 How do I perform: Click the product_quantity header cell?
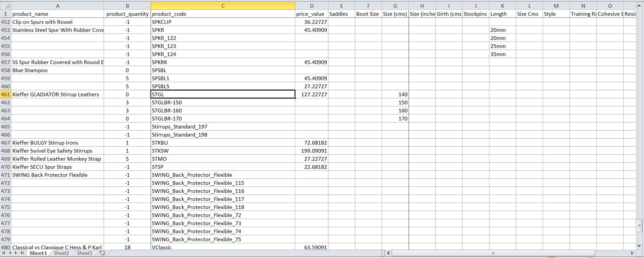[127, 14]
